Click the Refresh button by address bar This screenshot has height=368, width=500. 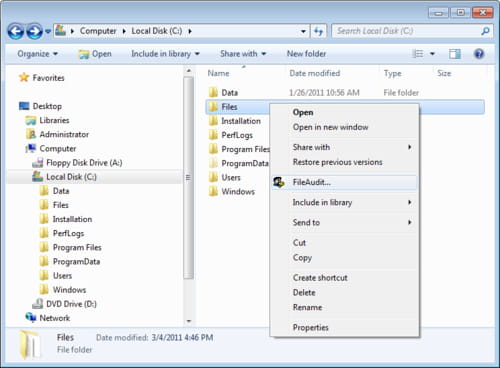click(319, 32)
